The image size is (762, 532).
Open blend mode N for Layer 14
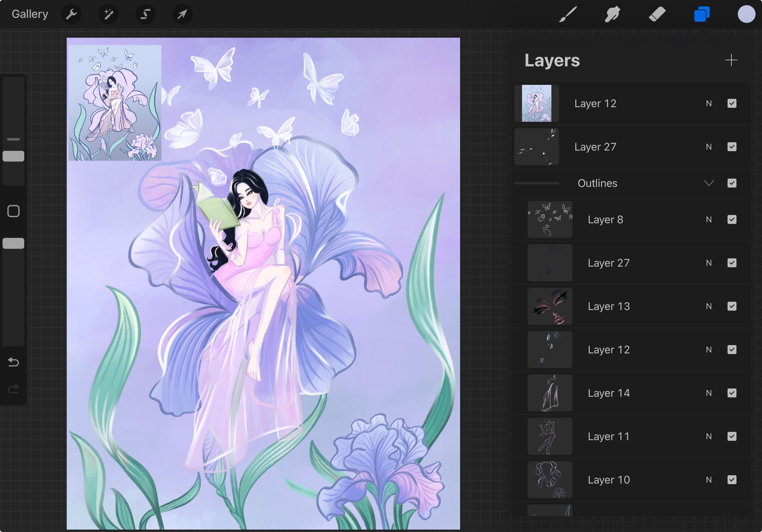coord(709,393)
